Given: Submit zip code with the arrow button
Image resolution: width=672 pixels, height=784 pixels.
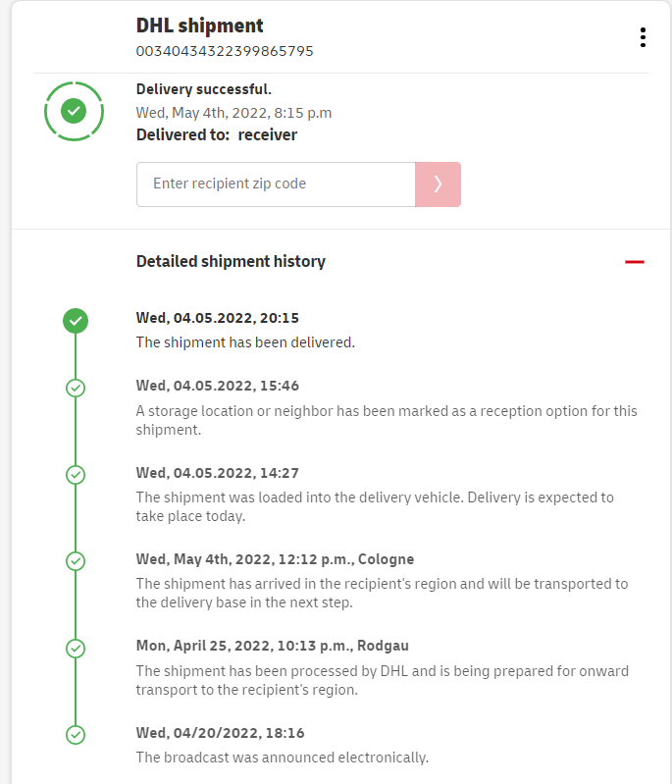Looking at the screenshot, I should [438, 184].
